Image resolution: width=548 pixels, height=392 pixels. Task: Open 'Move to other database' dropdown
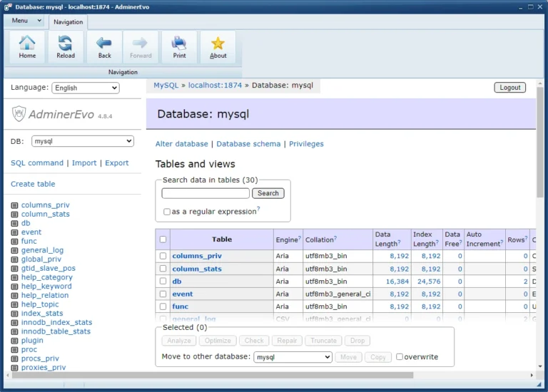[x=293, y=357]
